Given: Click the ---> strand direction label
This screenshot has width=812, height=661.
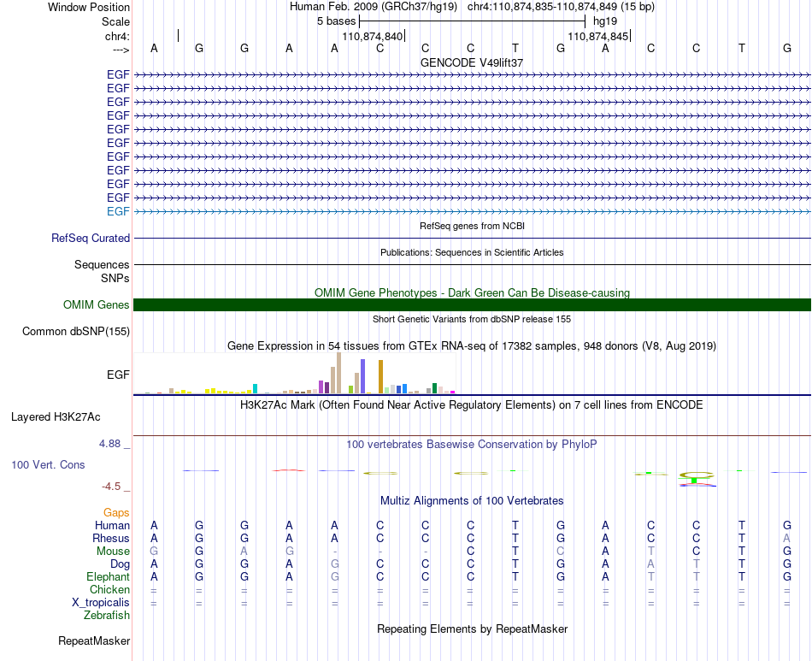Looking at the screenshot, I should pos(121,50).
